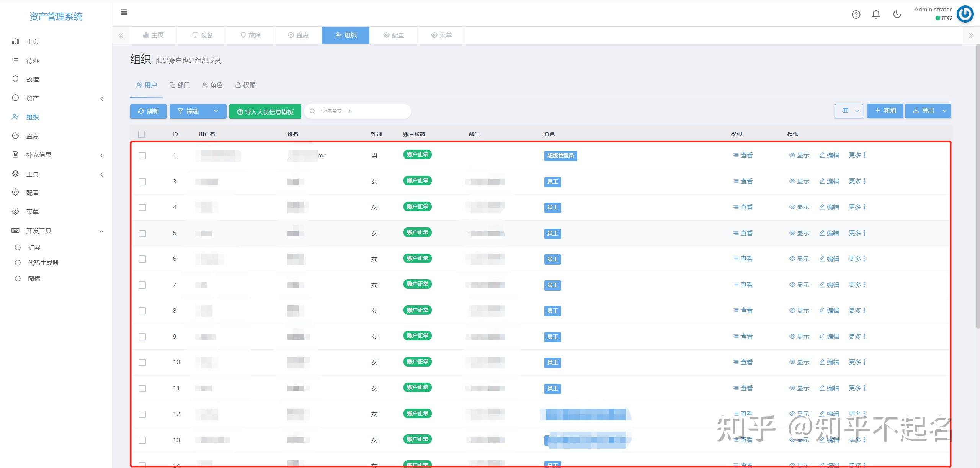Collapse the 开发工具 section in sidebar

point(101,231)
